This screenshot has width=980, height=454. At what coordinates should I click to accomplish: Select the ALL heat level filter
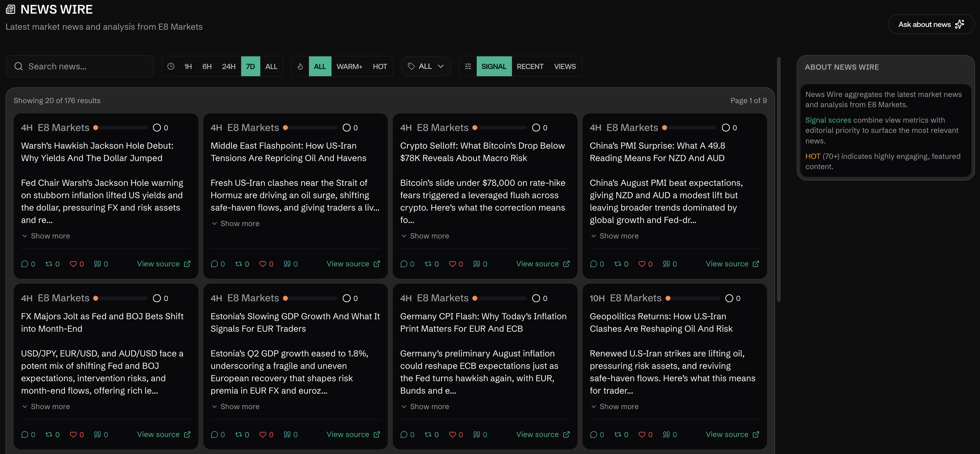pyautogui.click(x=320, y=66)
